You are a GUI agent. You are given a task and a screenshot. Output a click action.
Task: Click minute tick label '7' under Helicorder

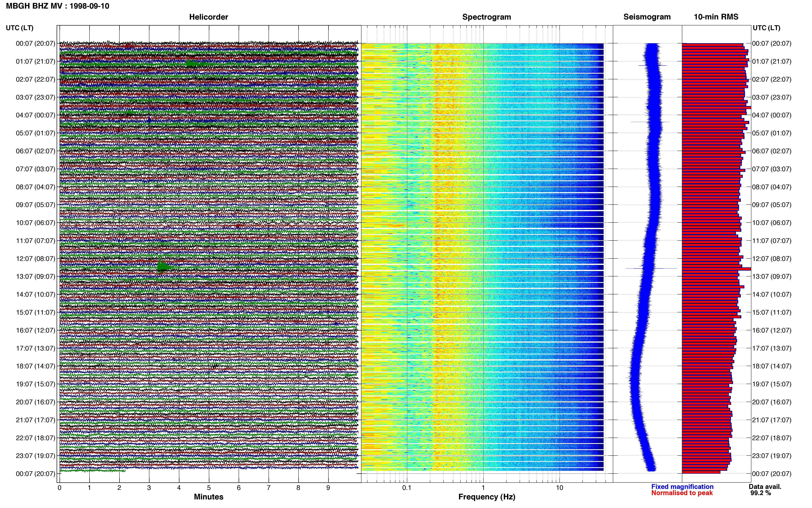269,488
